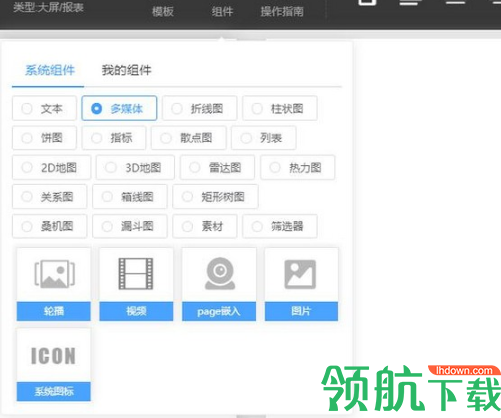Select the 矩形树图 radio option
Viewport: 501px width, 418px height.
215,197
